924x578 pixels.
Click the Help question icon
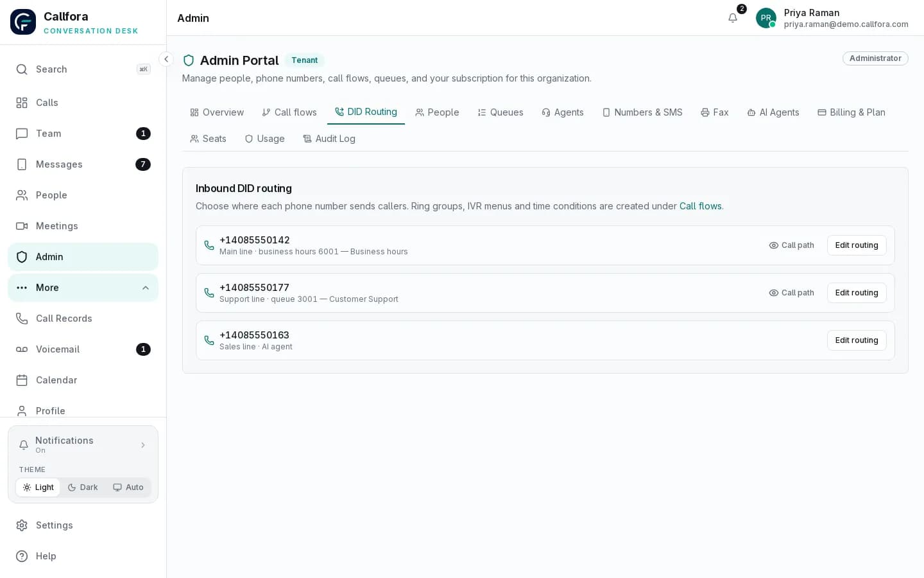tap(22, 556)
